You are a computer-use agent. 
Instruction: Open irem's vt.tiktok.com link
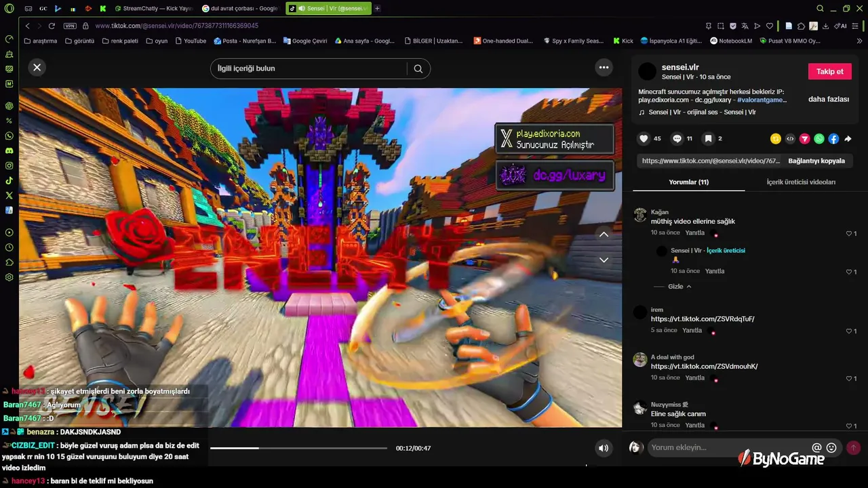703,319
